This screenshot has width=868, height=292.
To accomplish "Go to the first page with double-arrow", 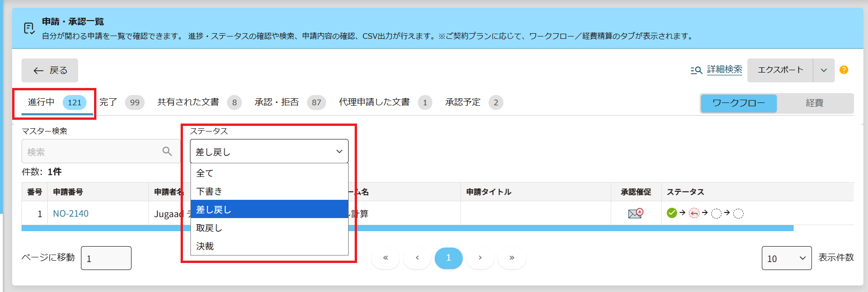I will (386, 258).
